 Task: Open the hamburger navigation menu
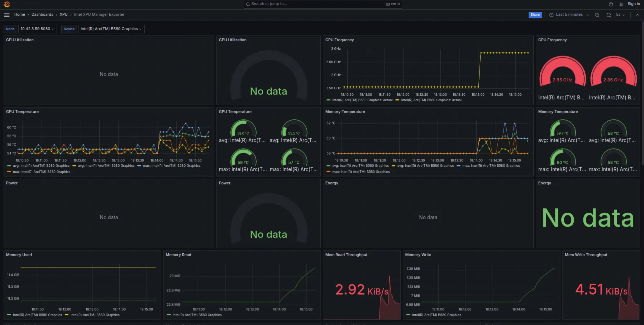coord(7,15)
